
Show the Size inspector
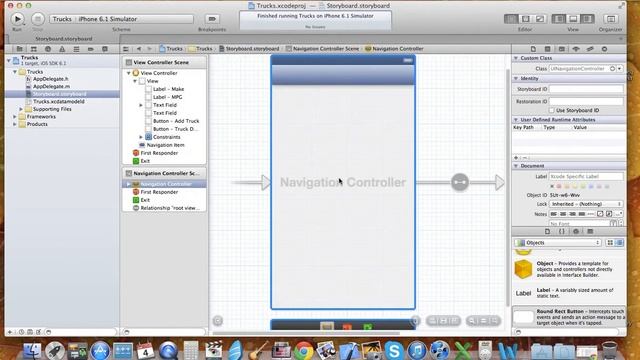(x=590, y=49)
